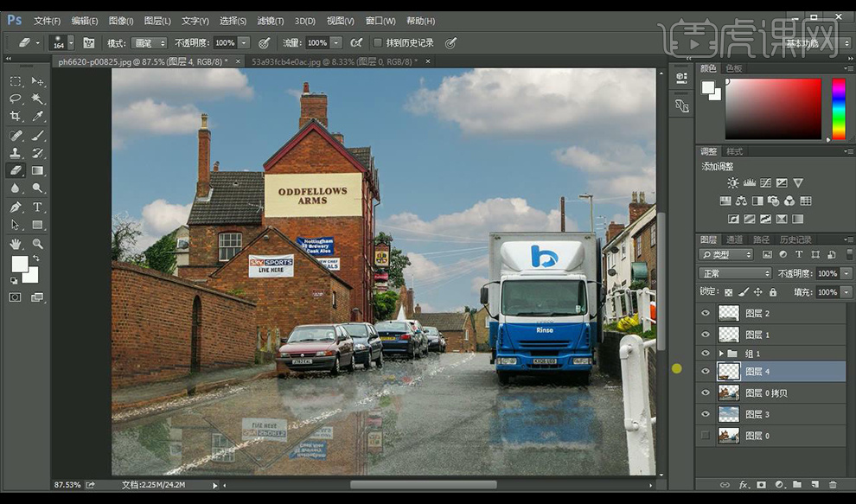The height and width of the screenshot is (504, 856).
Task: Open the layer opacity dropdown arrow
Action: [x=846, y=273]
